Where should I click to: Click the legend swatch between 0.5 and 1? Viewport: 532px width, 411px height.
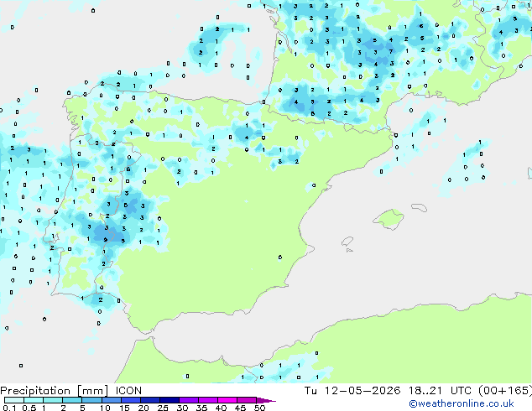tap(34, 400)
